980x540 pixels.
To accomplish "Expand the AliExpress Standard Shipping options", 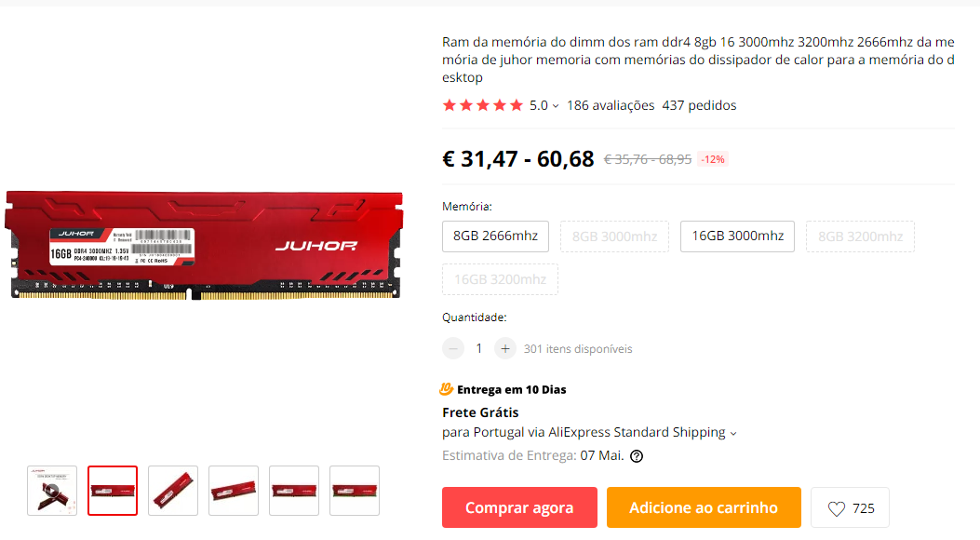I will (x=733, y=433).
